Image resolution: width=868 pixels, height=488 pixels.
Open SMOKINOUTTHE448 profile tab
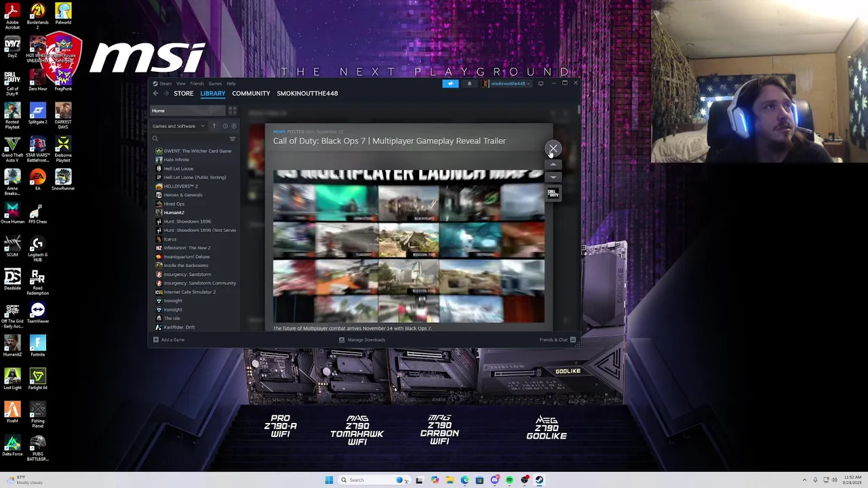(307, 94)
